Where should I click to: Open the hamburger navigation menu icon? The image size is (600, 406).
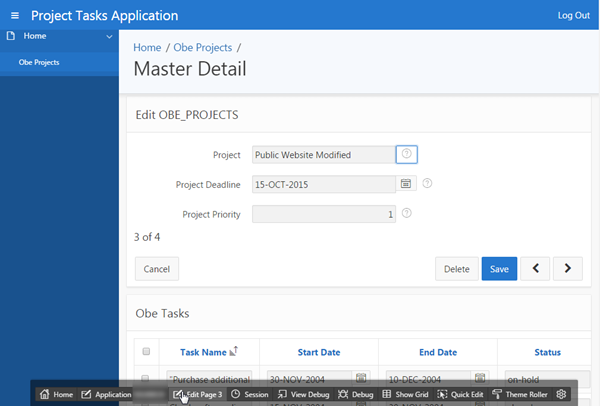14,16
